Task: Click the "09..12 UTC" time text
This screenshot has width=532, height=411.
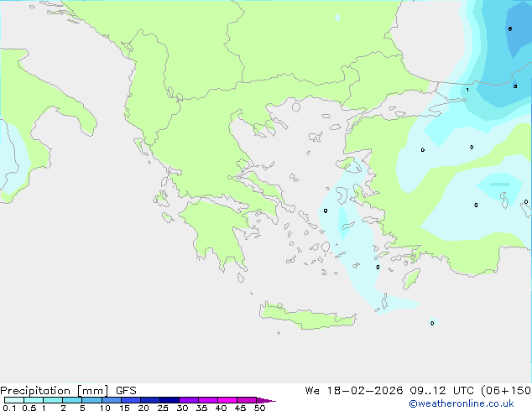Action: (441, 391)
